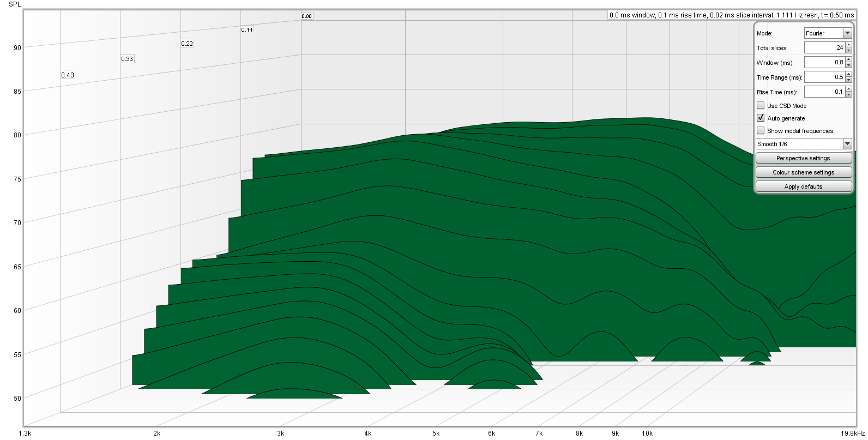Click the waterfall settings summary text at top

click(732, 15)
